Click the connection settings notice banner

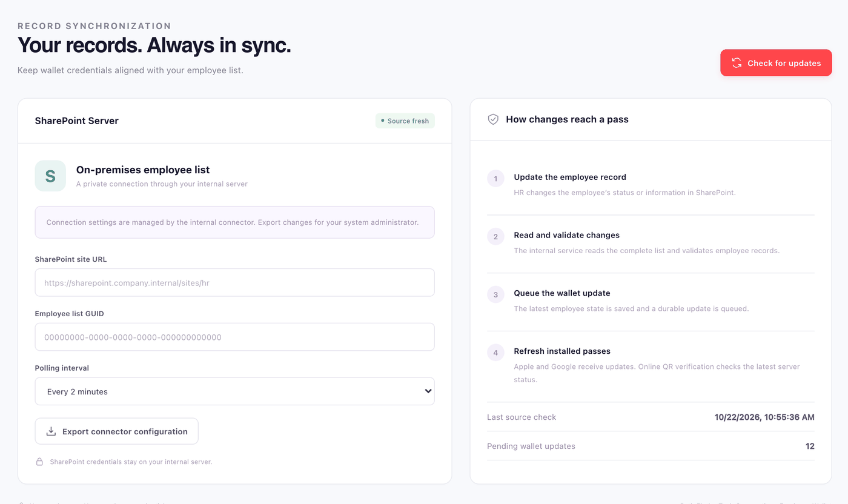[x=234, y=222]
